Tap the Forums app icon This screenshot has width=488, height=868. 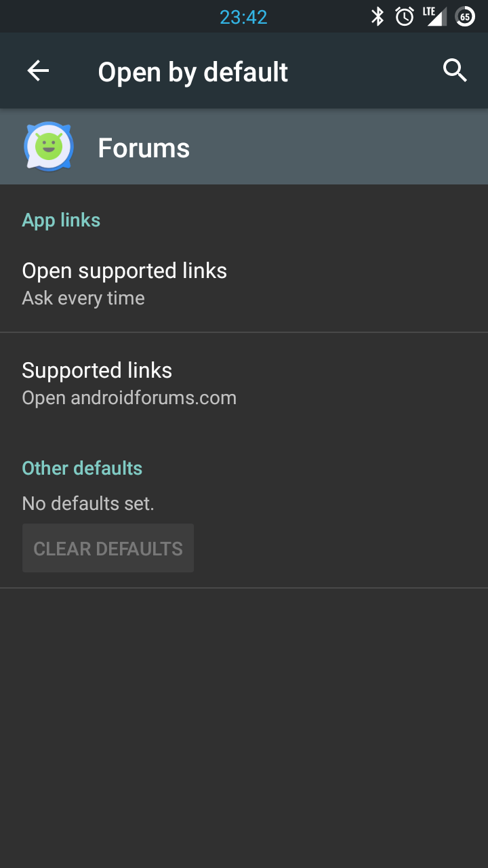pyautogui.click(x=48, y=146)
